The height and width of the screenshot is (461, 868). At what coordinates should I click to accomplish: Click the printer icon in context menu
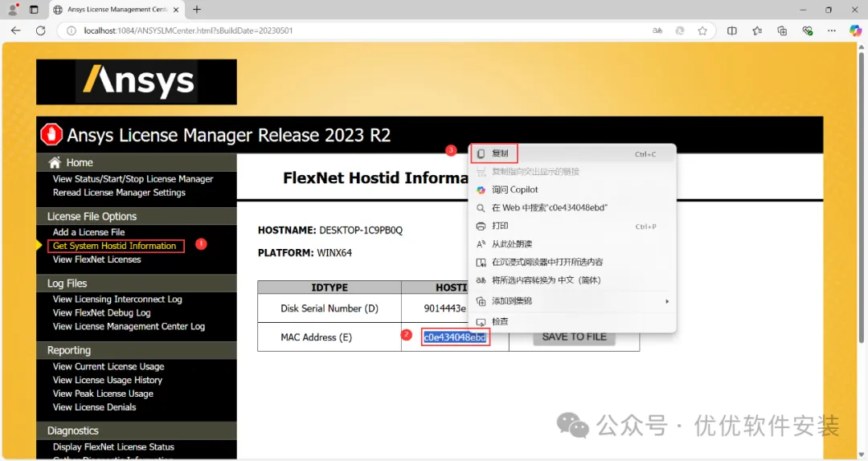481,226
